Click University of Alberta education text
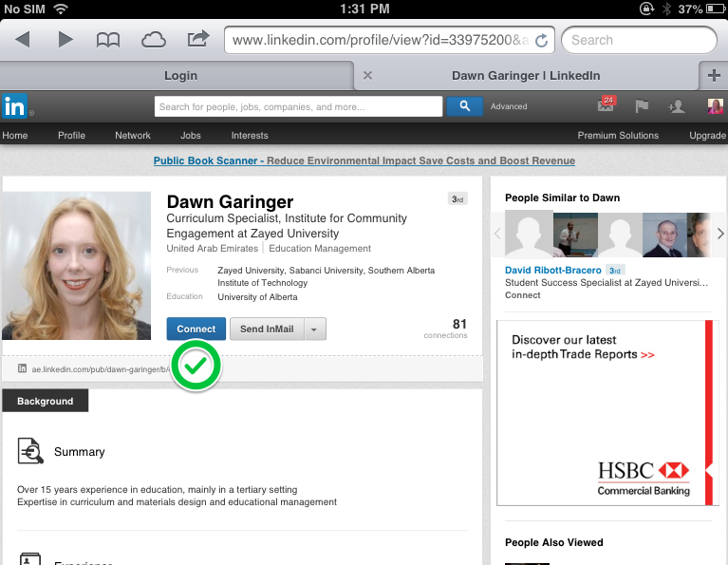Viewport: 728px width, 565px height. click(257, 297)
